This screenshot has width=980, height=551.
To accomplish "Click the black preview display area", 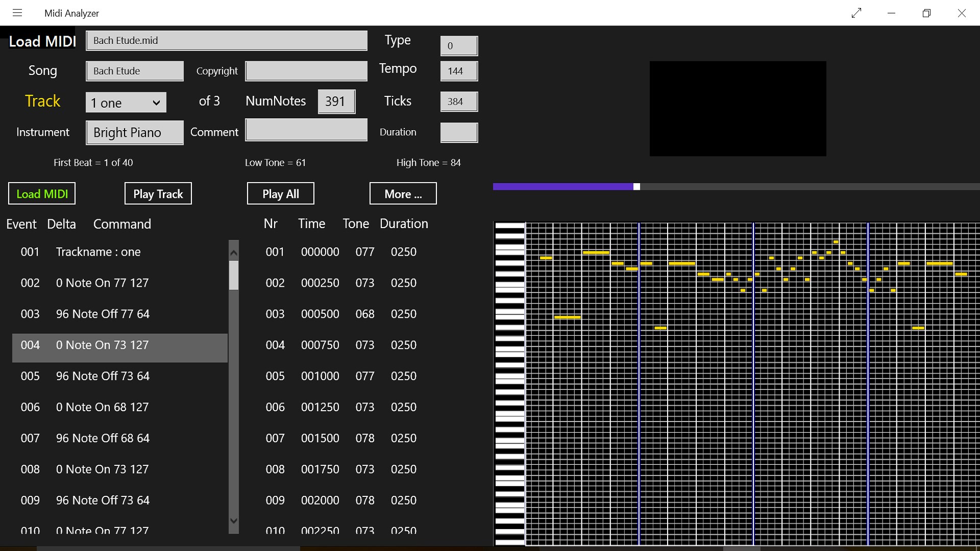I will click(738, 109).
